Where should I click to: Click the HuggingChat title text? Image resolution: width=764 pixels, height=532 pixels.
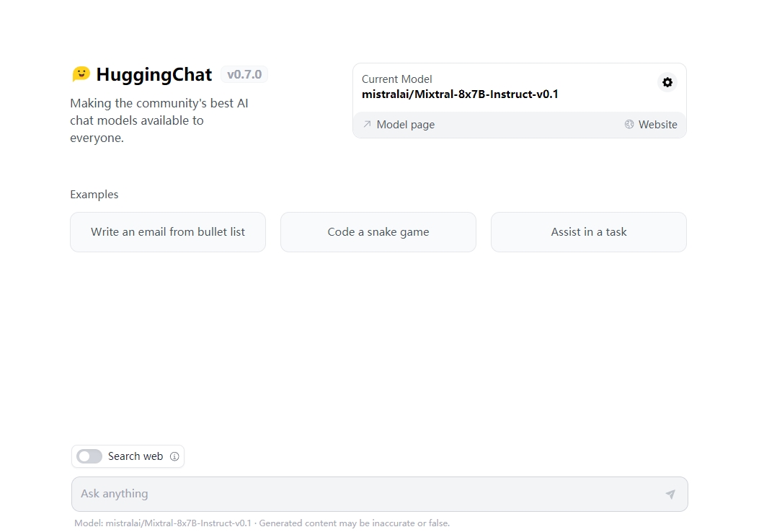coord(154,75)
